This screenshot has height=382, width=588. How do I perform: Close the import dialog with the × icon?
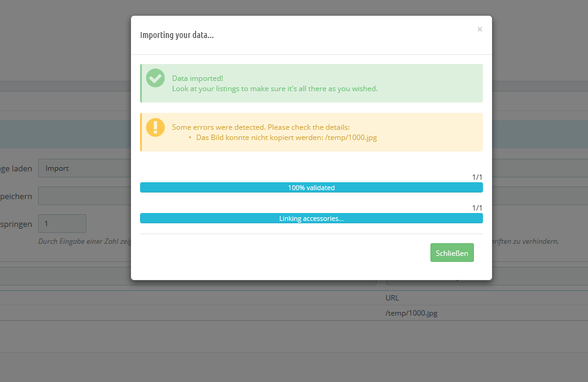pos(479,29)
